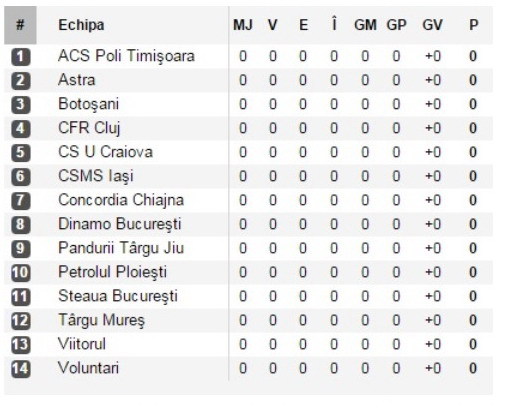The width and height of the screenshot is (505, 415).
Task: Click Voluntari's goal difference value
Action: [x=433, y=368]
